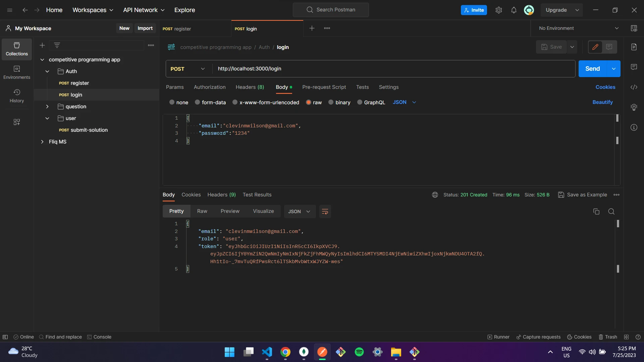The width and height of the screenshot is (644, 362).
Task: Click the Import button
Action: point(145,28)
